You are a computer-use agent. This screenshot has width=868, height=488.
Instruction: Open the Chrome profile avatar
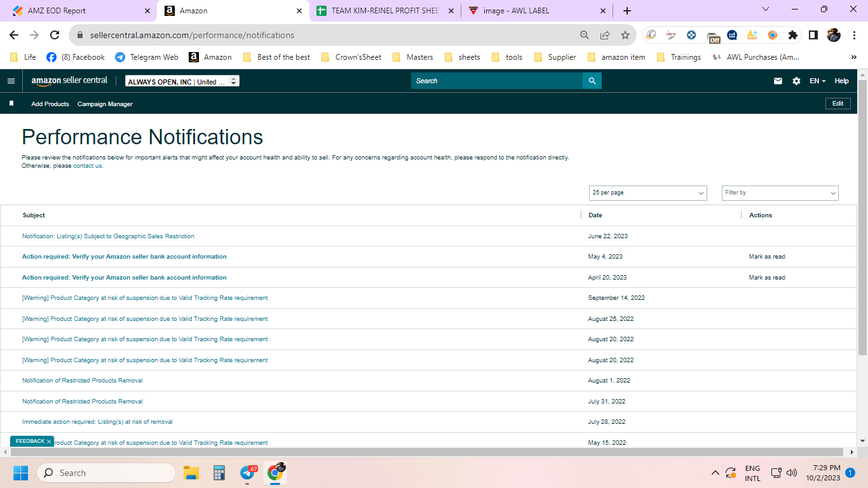coord(834,36)
